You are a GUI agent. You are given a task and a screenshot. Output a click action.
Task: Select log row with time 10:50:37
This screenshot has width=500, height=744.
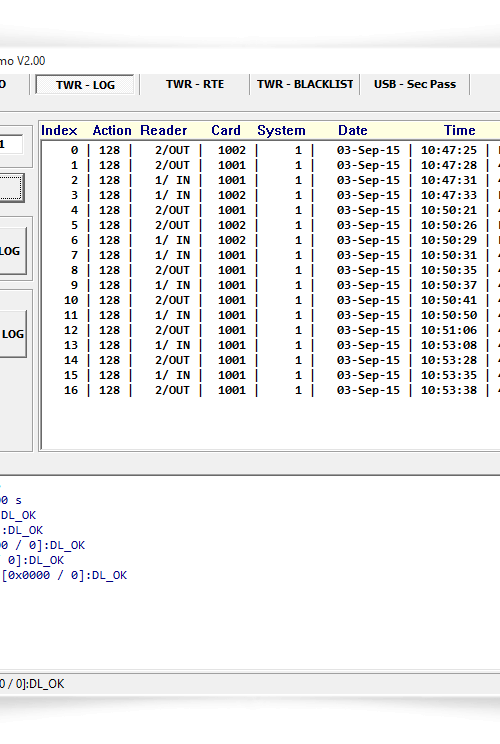[x=271, y=285]
